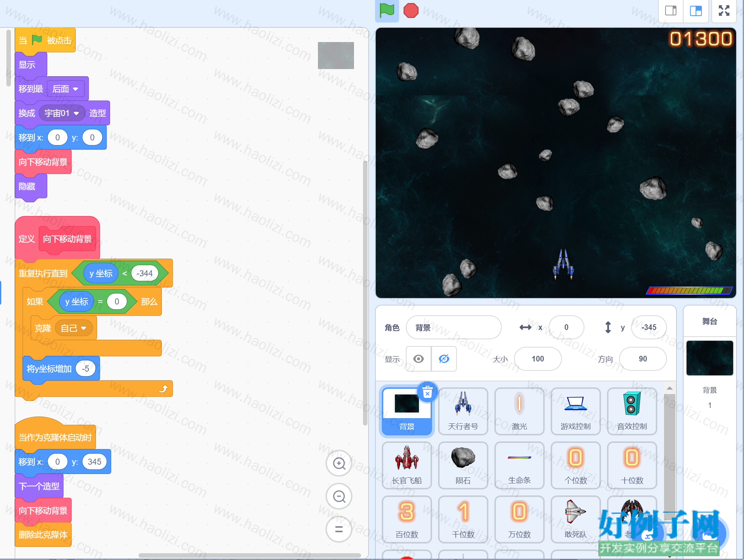
Task: Switch to small stage layout
Action: [670, 11]
